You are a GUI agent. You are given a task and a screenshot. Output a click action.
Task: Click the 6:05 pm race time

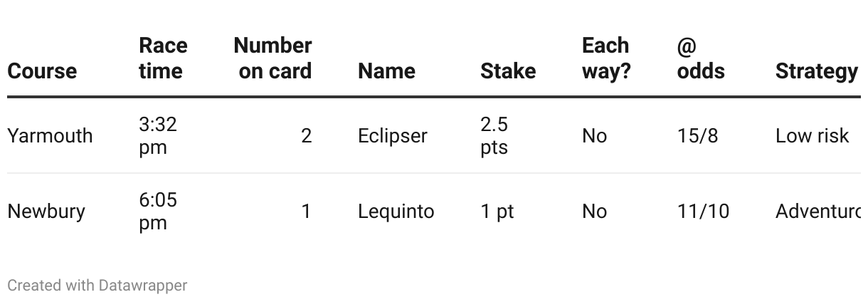click(157, 212)
